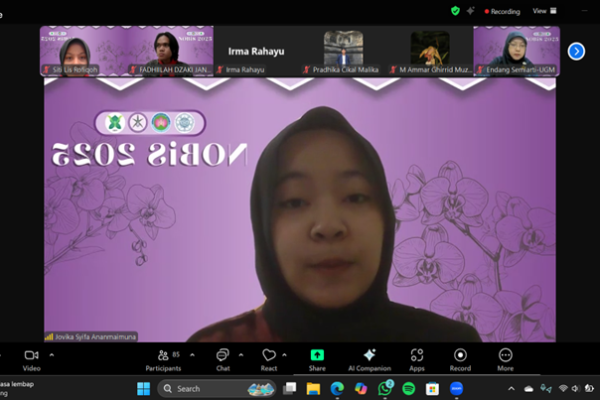The image size is (600, 400).
Task: Click the battery icon in the system tray
Action: pyautogui.click(x=589, y=389)
